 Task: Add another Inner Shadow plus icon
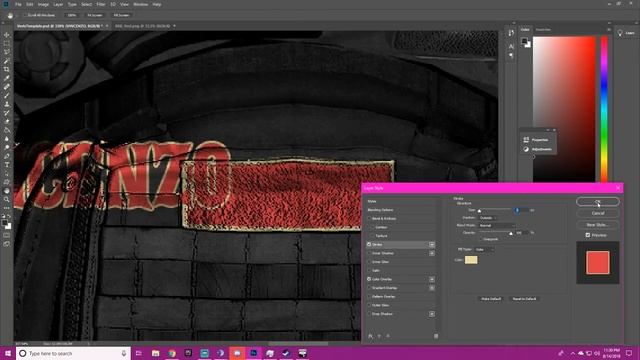[x=431, y=253]
